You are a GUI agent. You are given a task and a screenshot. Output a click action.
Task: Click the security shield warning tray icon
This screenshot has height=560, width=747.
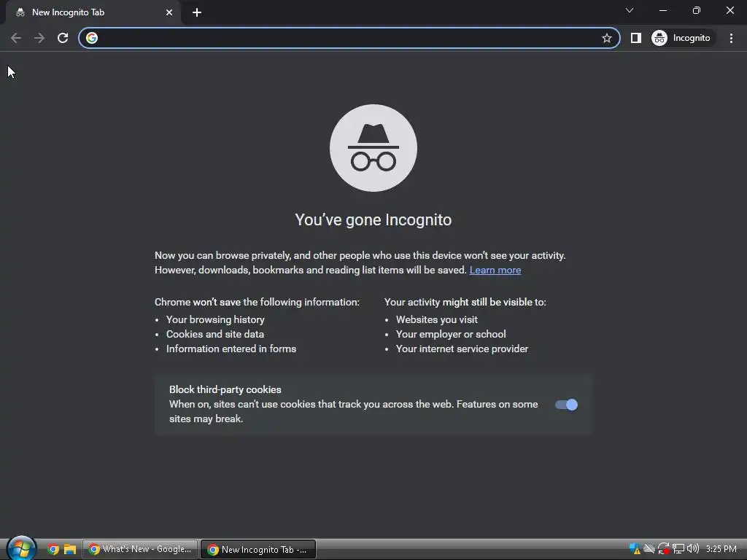[x=635, y=549]
